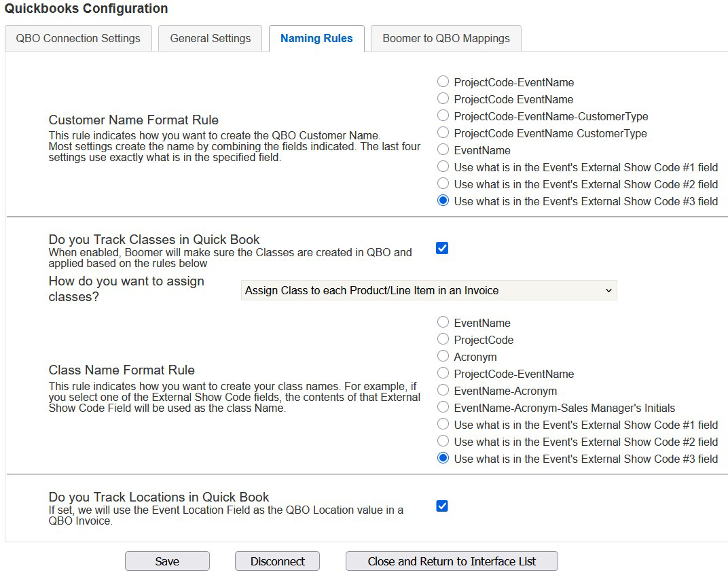The image size is (728, 579).
Task: Click the Quickbooks Configuration heading
Action: tap(86, 8)
